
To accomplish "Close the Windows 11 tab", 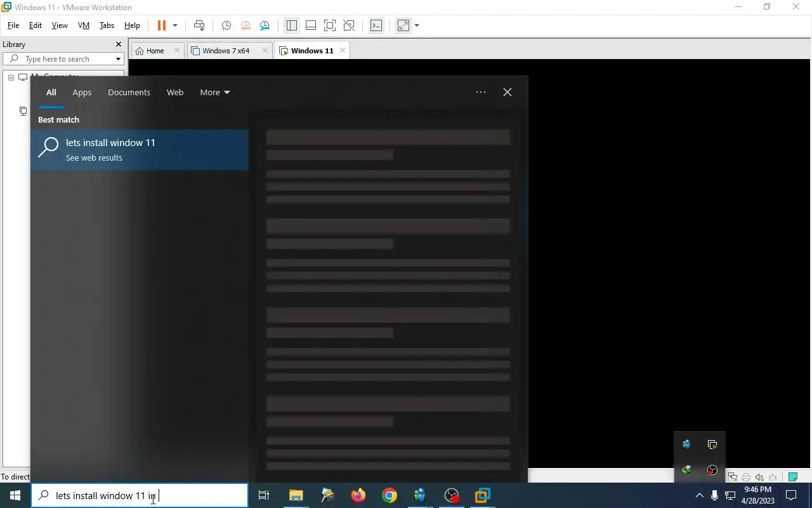I will click(343, 51).
